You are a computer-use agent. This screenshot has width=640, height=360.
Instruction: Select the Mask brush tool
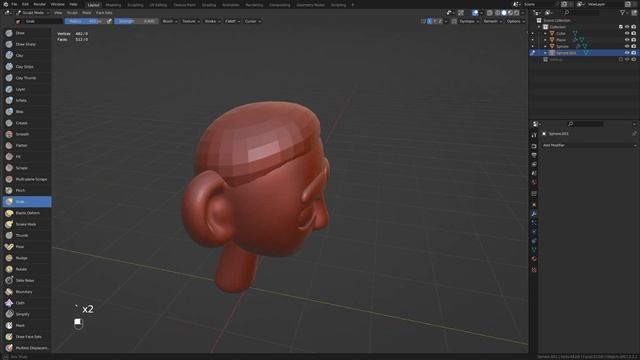point(27,326)
